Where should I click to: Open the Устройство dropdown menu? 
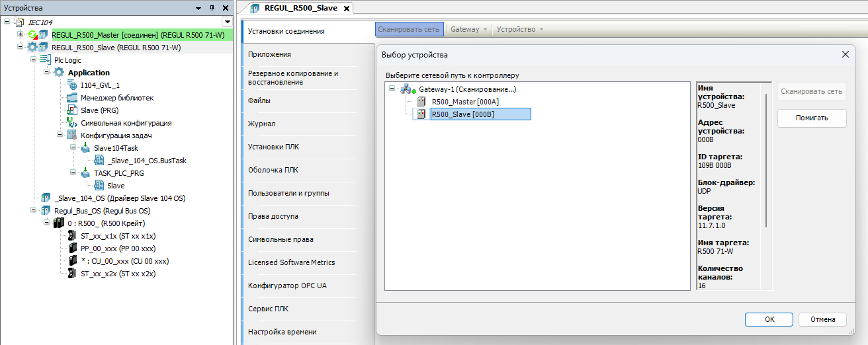pyautogui.click(x=520, y=30)
